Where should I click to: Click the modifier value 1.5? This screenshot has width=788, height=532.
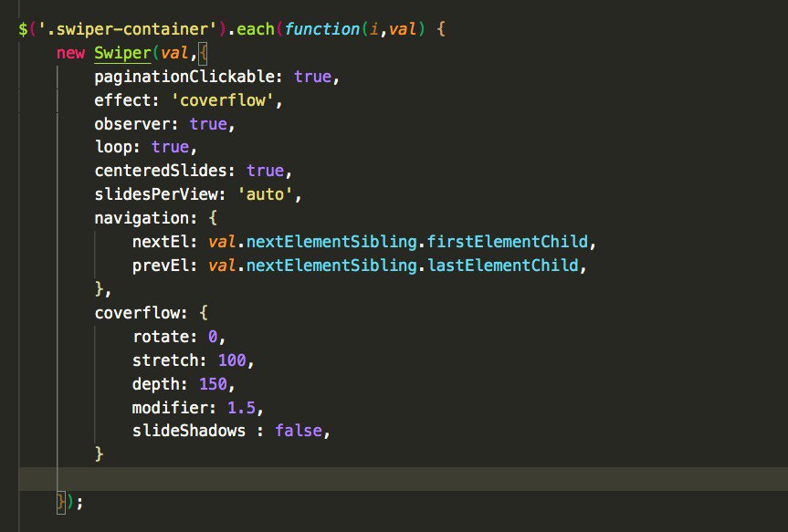tap(241, 407)
